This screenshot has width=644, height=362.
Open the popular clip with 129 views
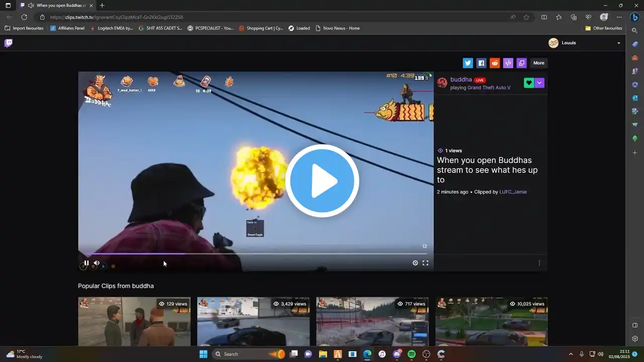[134, 321]
